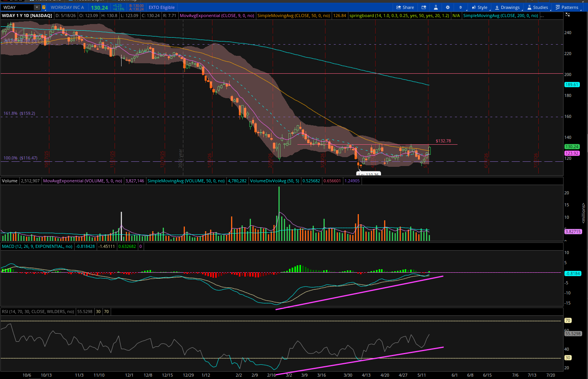
Task: Click the 126.84 study value
Action: (339, 16)
